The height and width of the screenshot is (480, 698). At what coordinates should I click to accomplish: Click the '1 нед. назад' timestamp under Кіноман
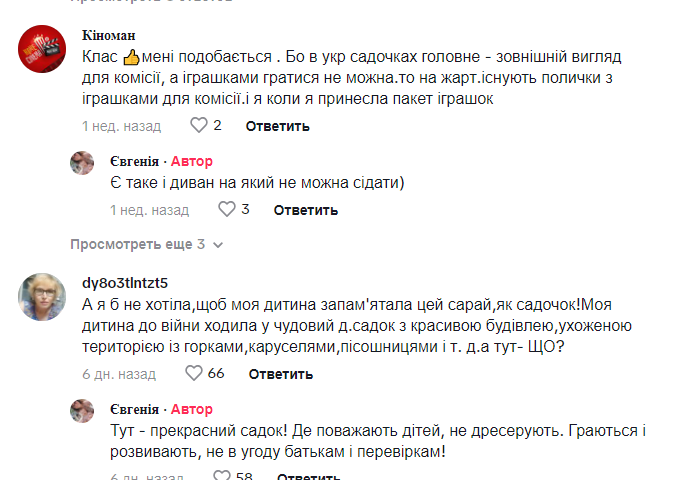[x=121, y=126]
